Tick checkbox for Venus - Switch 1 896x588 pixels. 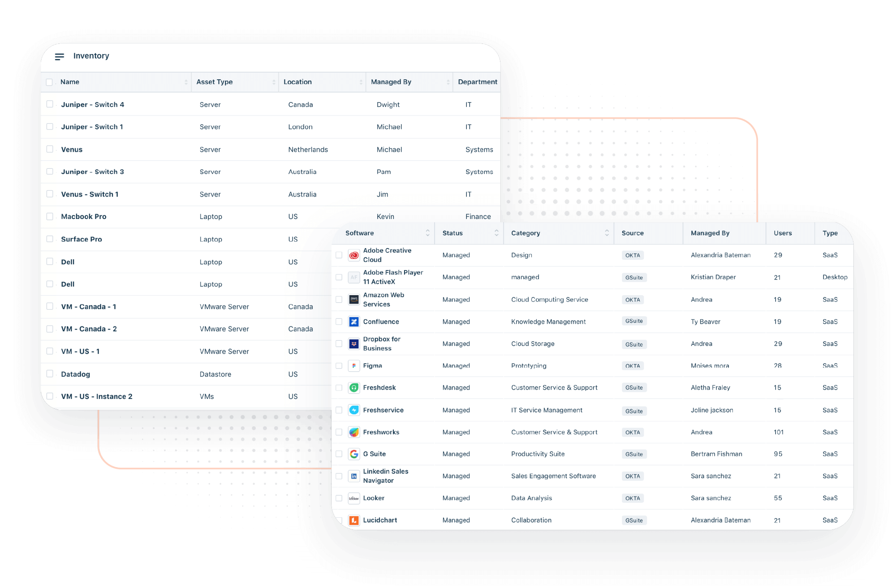click(50, 194)
